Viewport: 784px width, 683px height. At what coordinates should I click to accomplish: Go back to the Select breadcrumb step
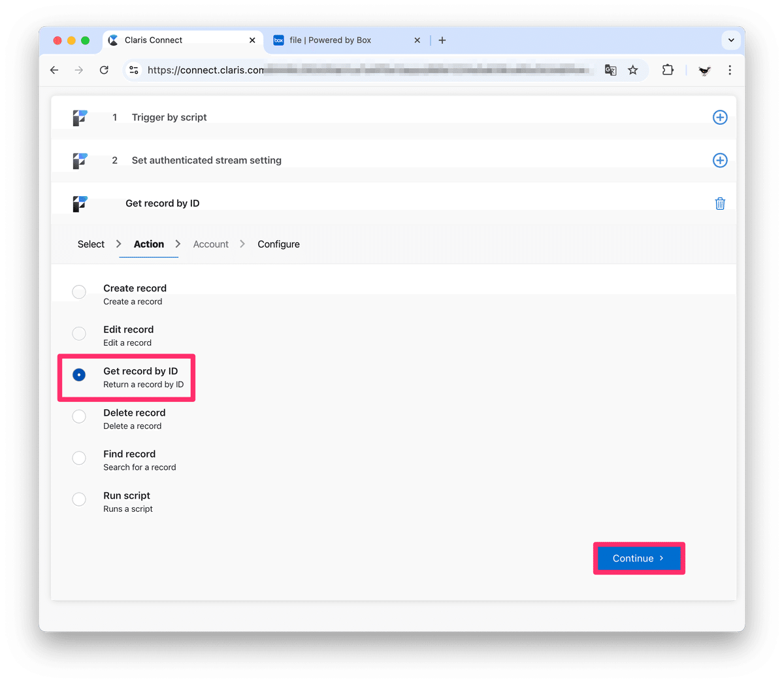[91, 244]
